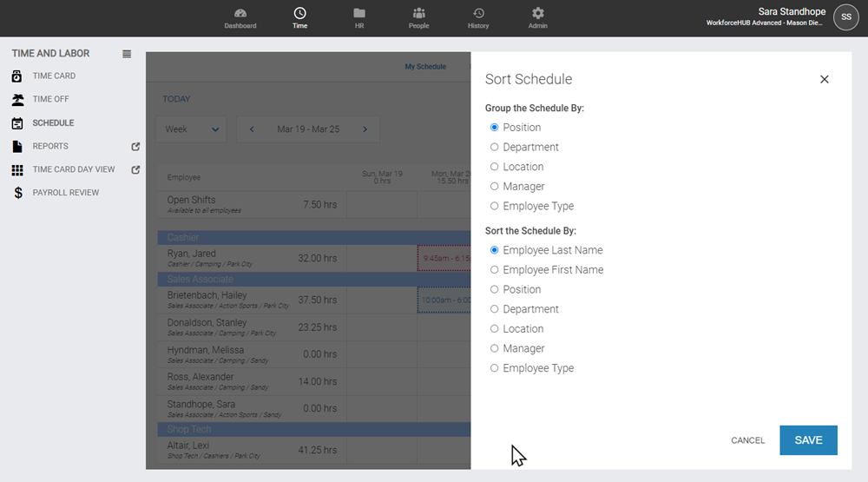
Task: Go to previous week arrow
Action: click(252, 129)
